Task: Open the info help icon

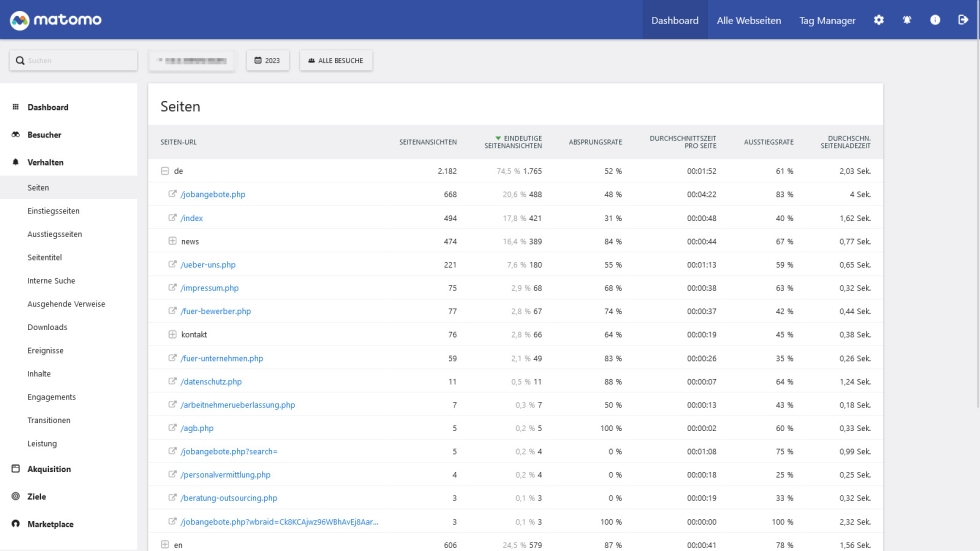Action: (934, 20)
